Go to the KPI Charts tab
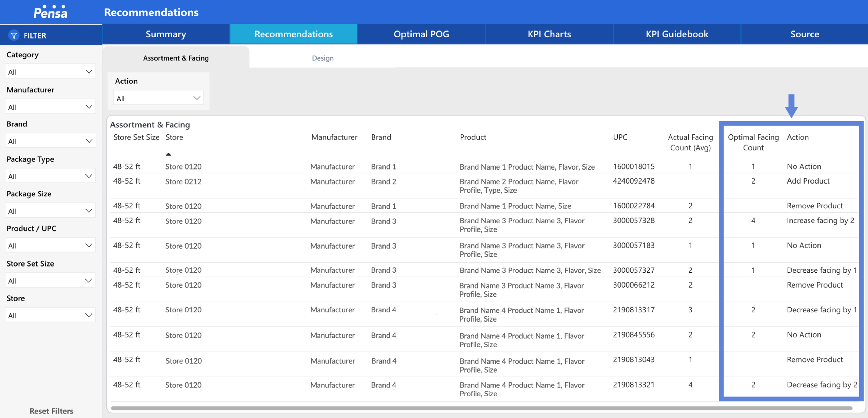Viewport: 868px width, 418px height. coord(549,34)
